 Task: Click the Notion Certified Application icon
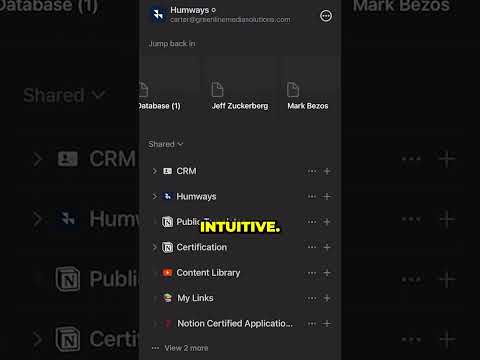pos(168,323)
